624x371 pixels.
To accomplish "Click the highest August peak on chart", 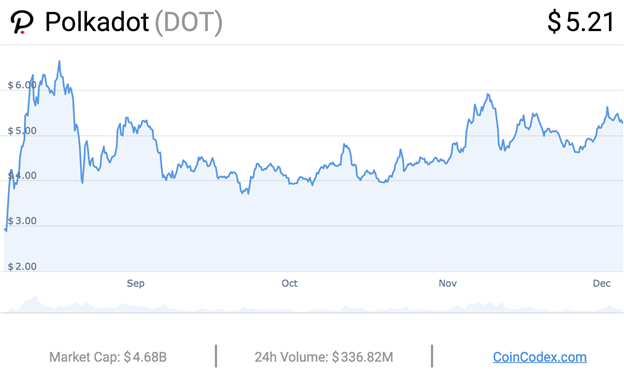I will pos(59,61).
